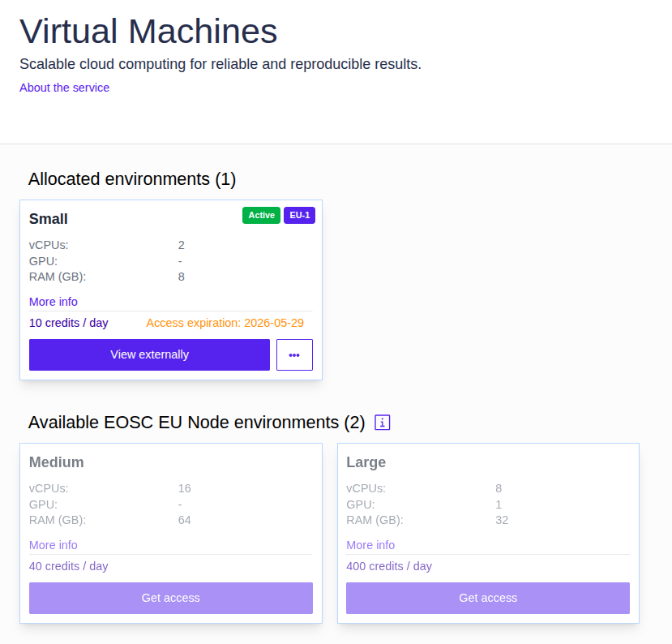
Task: Click the Allocated environments heading
Action: pyautogui.click(x=132, y=179)
